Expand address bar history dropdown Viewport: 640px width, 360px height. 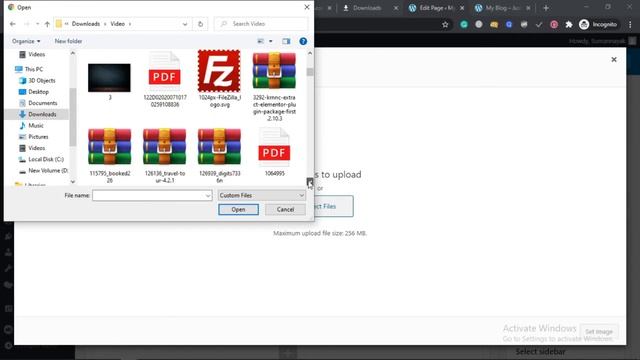click(x=185, y=24)
